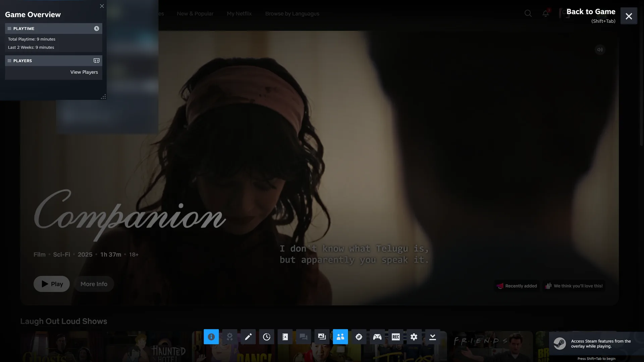Click the Steam overlay notification toast
This screenshot has height=362, width=644.
click(x=596, y=344)
